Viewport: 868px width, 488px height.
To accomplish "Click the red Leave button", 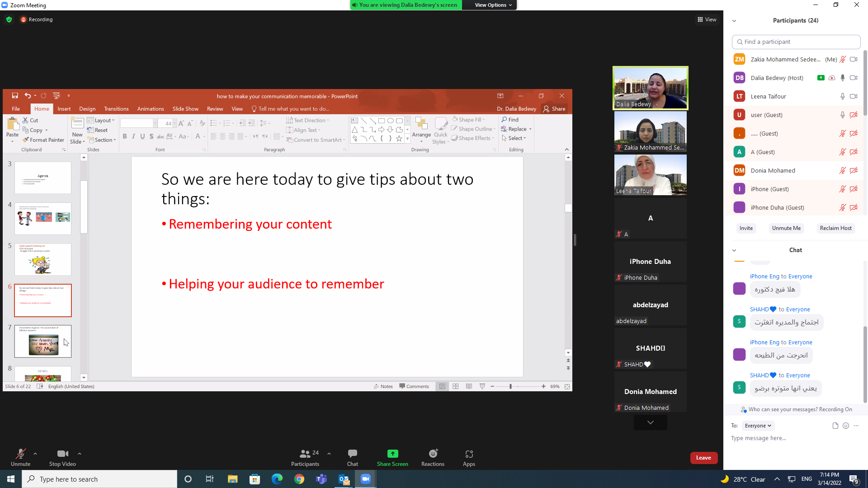I will pos(703,458).
